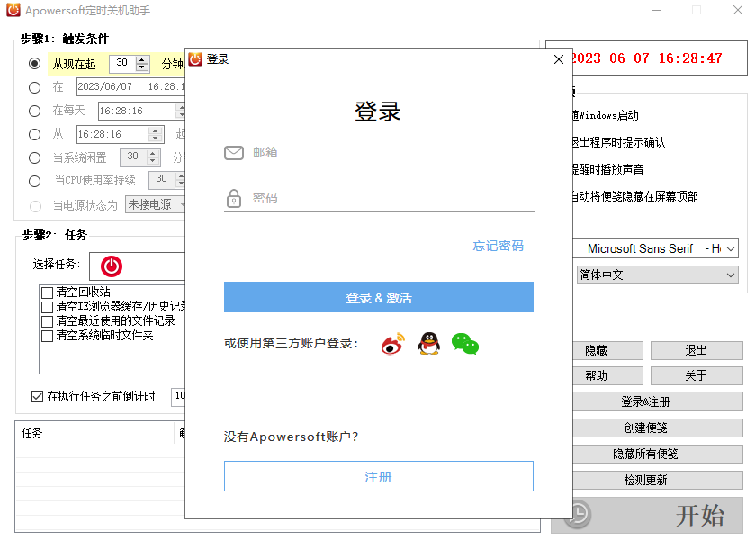Select the 从 time range radio button
Screen dimensions: 756x558
(34, 134)
